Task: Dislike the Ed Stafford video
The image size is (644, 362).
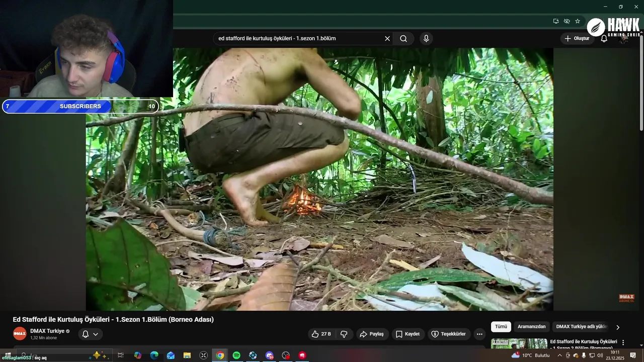Action: tap(344, 334)
